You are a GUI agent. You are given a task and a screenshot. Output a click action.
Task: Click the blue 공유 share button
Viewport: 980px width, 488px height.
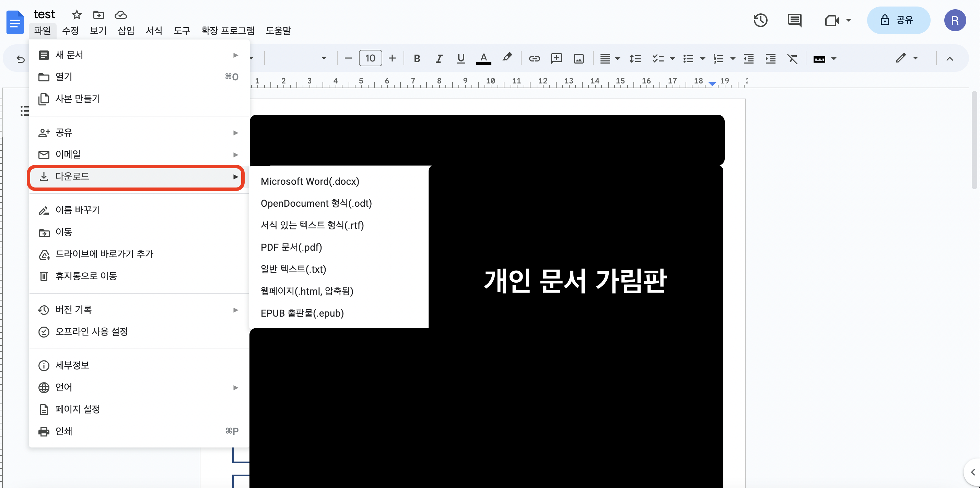point(898,20)
